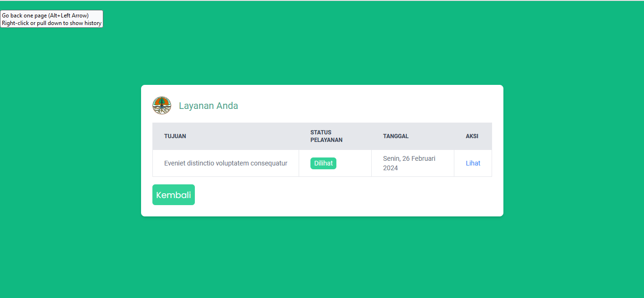Image resolution: width=644 pixels, height=298 pixels.
Task: Select the STATUS PELAYANAN column header
Action: (x=326, y=136)
